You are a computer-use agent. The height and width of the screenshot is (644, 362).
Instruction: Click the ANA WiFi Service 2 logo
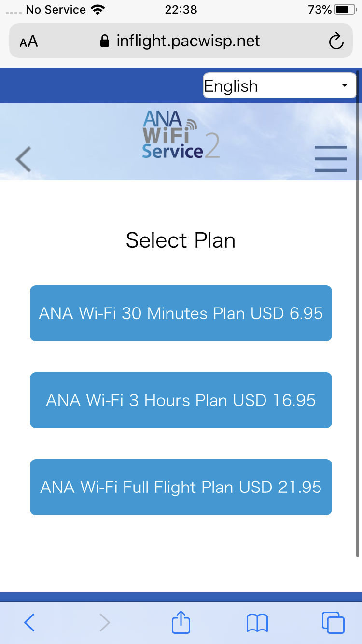pos(181,135)
